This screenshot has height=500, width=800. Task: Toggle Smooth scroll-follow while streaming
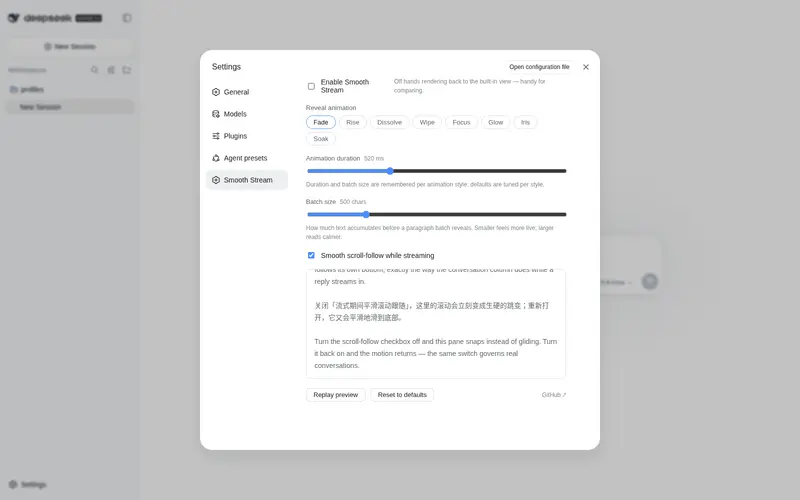(311, 255)
